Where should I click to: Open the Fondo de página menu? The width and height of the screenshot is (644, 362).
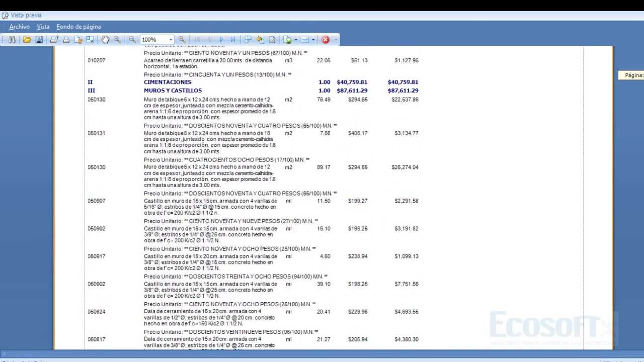point(79,27)
